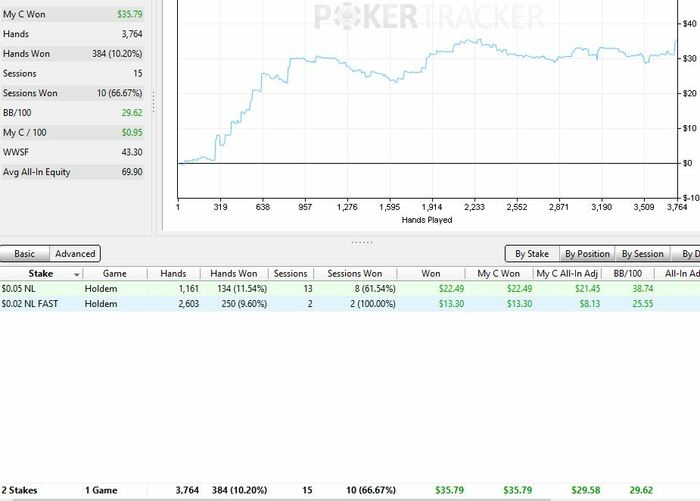Viewport: 700px width, 501px height.
Task: Click the $29.58 total All-In Adj footer
Action: click(586, 490)
